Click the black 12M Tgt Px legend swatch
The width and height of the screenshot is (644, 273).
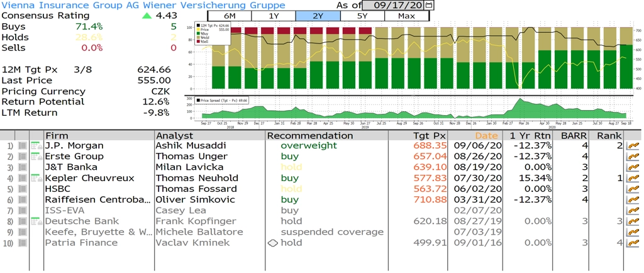click(198, 25)
